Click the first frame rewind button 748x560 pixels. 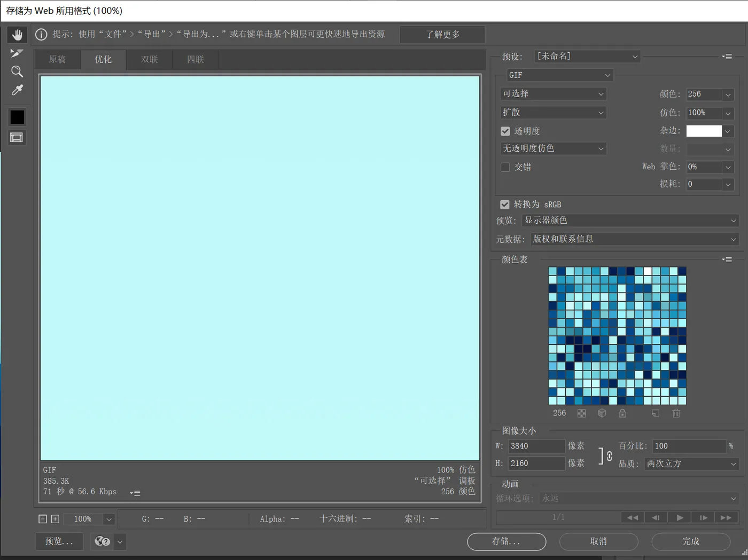(633, 517)
